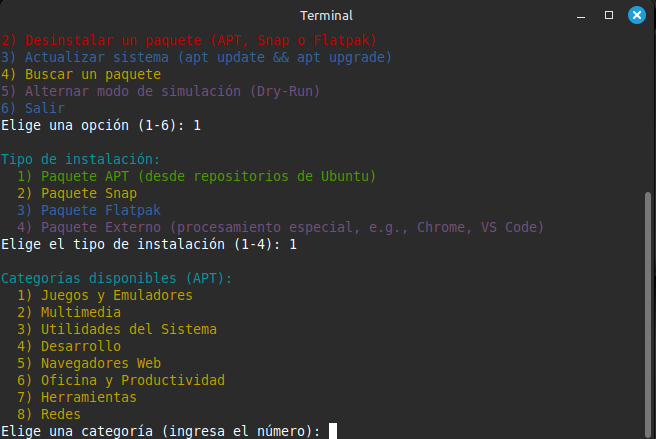The height and width of the screenshot is (439, 656).
Task: Minimize the Terminal window
Action: coord(581,16)
